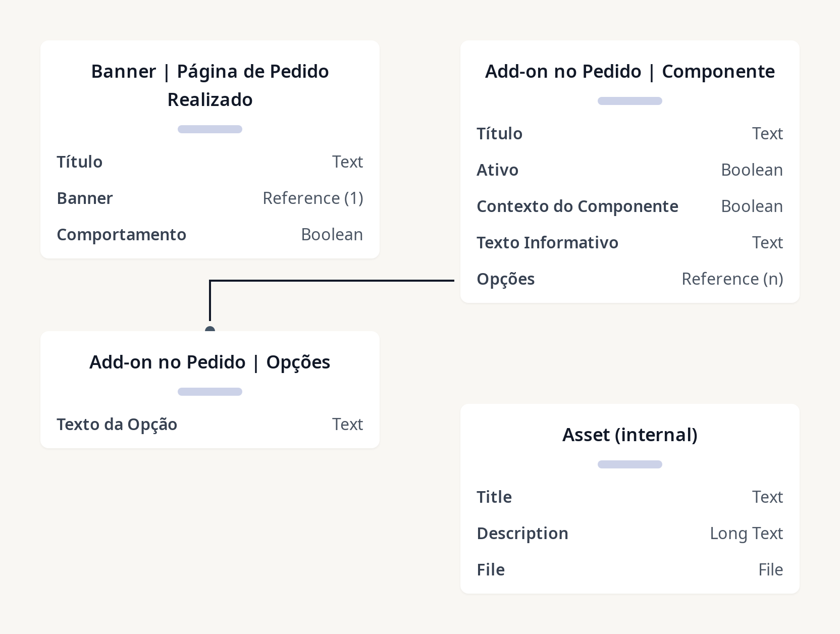This screenshot has height=634, width=840.
Task: Click the pill handle under the Banner card title
Action: 210,129
